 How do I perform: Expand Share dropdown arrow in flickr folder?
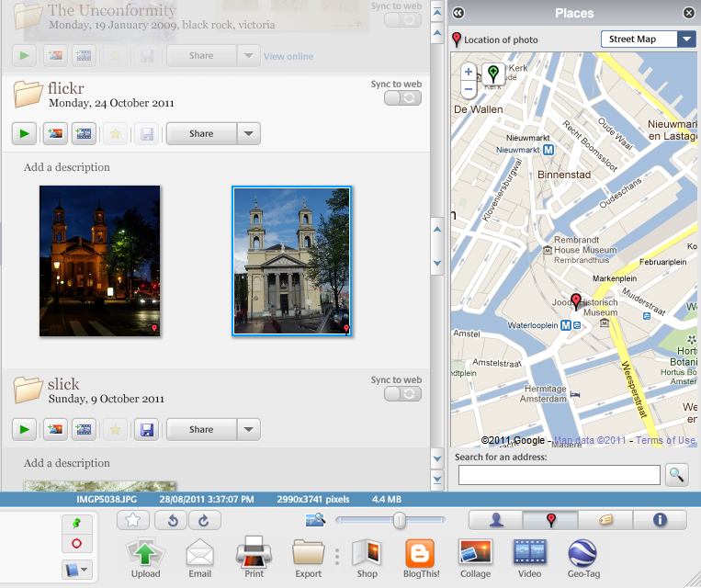pyautogui.click(x=249, y=133)
